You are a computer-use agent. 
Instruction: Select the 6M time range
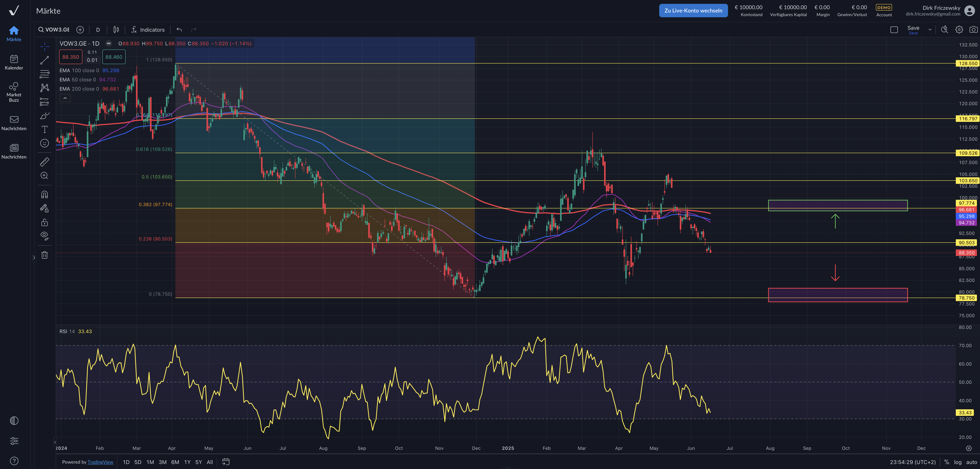pos(175,462)
